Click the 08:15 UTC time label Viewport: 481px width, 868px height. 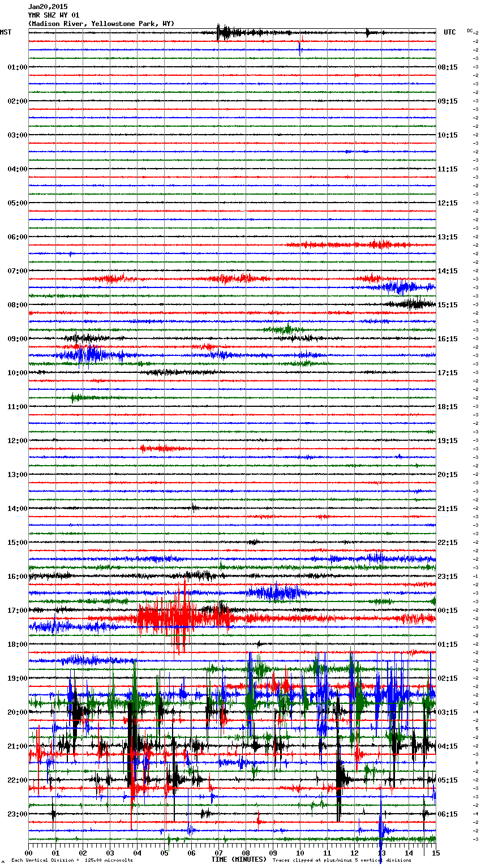[448, 67]
